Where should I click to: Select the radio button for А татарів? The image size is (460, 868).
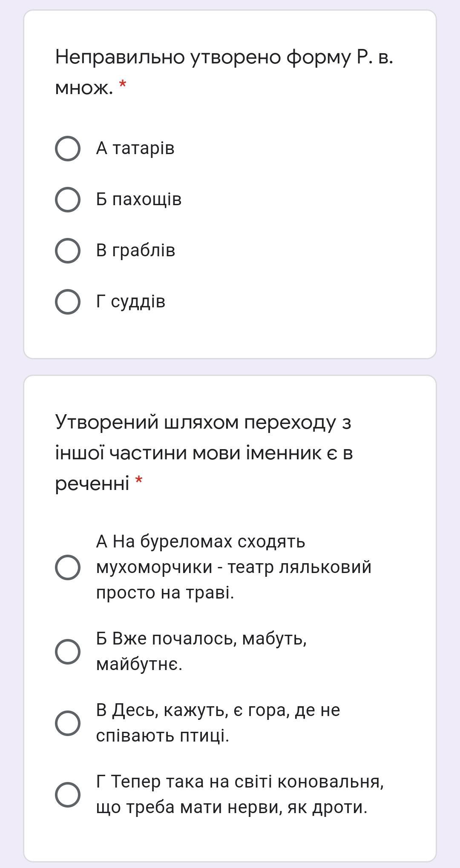68,149
